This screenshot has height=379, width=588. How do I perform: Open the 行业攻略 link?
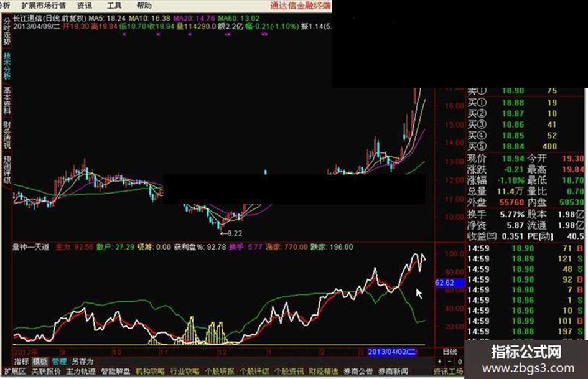185,372
